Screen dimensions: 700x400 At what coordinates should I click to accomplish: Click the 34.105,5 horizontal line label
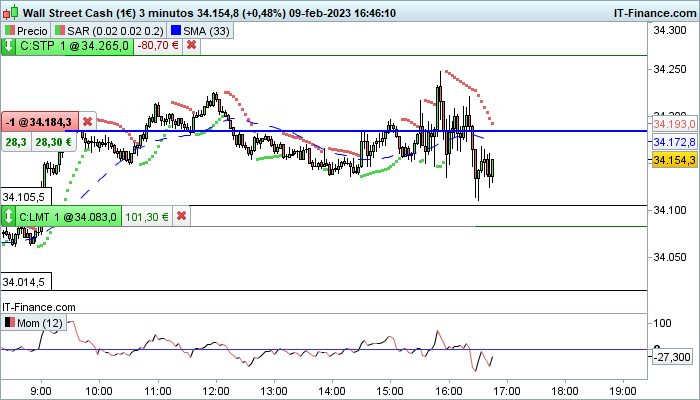tap(26, 197)
